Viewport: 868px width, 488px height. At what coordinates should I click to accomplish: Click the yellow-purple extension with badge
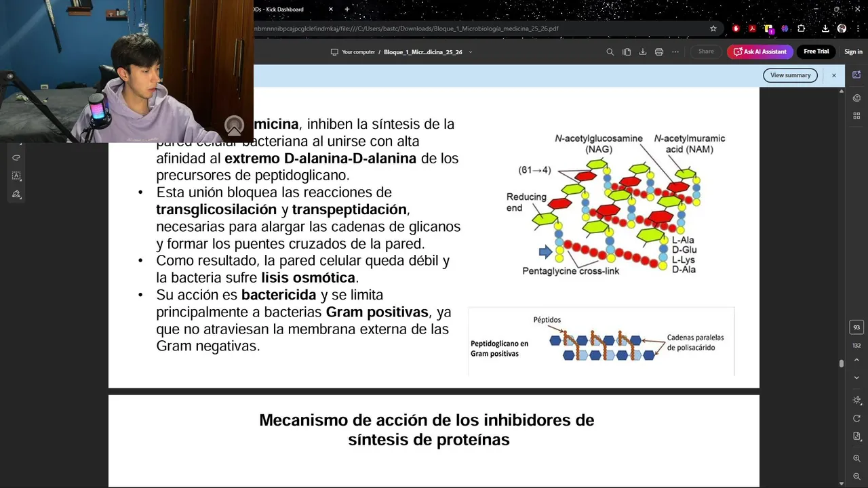[768, 28]
